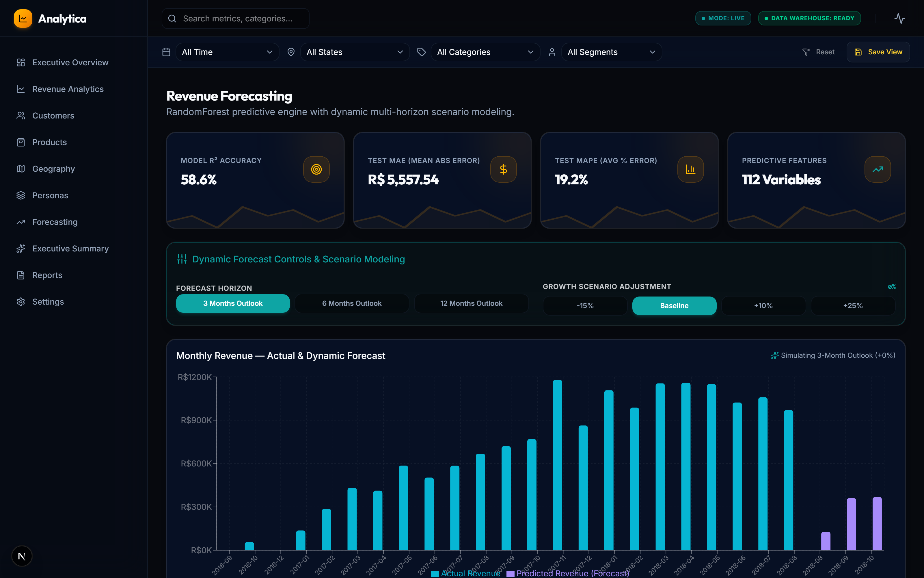This screenshot has width=924, height=578.
Task: Click the Reset filters button
Action: (818, 52)
